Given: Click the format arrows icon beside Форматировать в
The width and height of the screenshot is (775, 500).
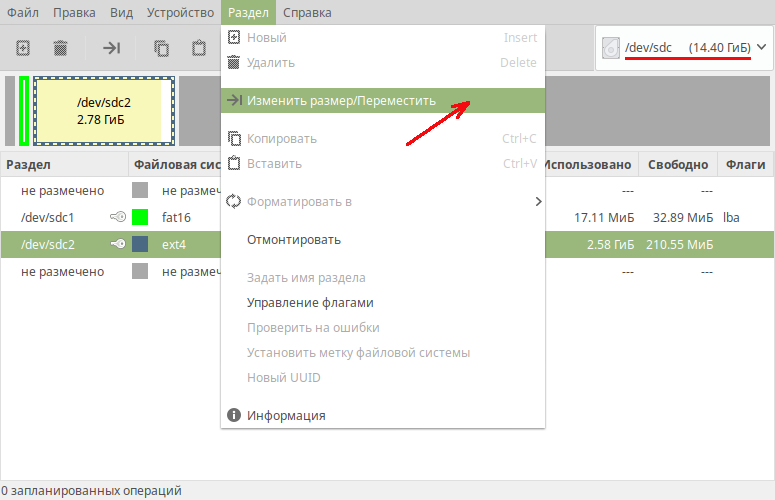Looking at the screenshot, I should pos(233,202).
